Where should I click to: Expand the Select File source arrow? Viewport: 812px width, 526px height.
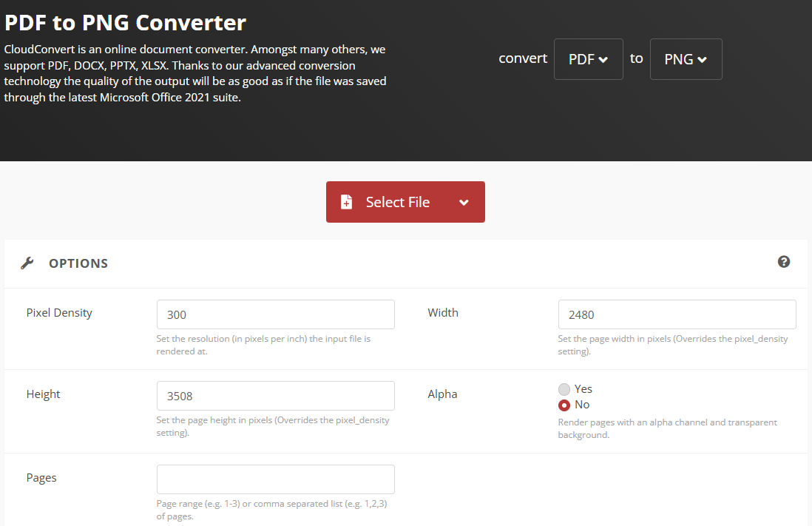[464, 203]
